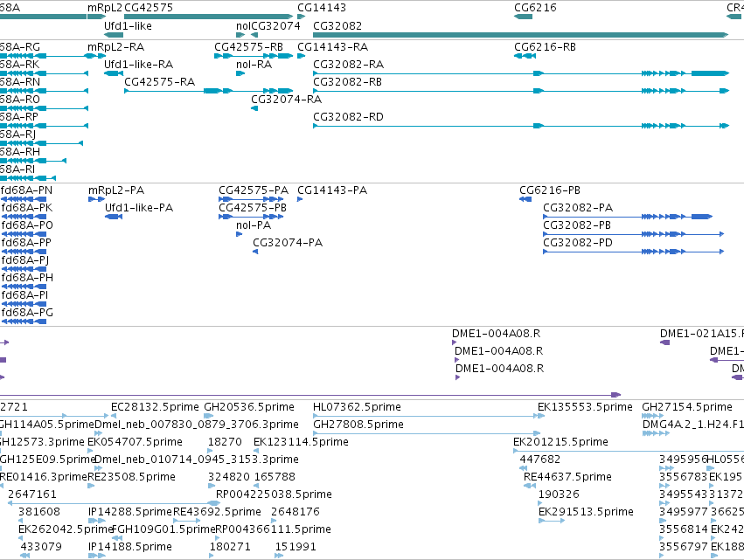This screenshot has height=560, width=744.
Task: Select the CG32074-RA transcript label
Action: pos(286,100)
